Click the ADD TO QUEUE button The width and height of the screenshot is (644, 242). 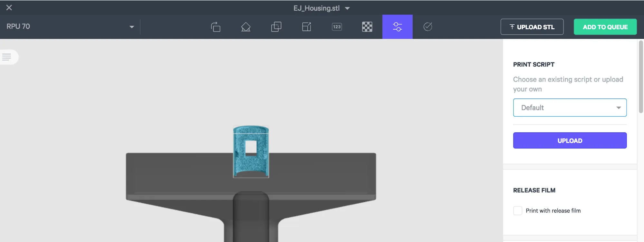click(605, 27)
